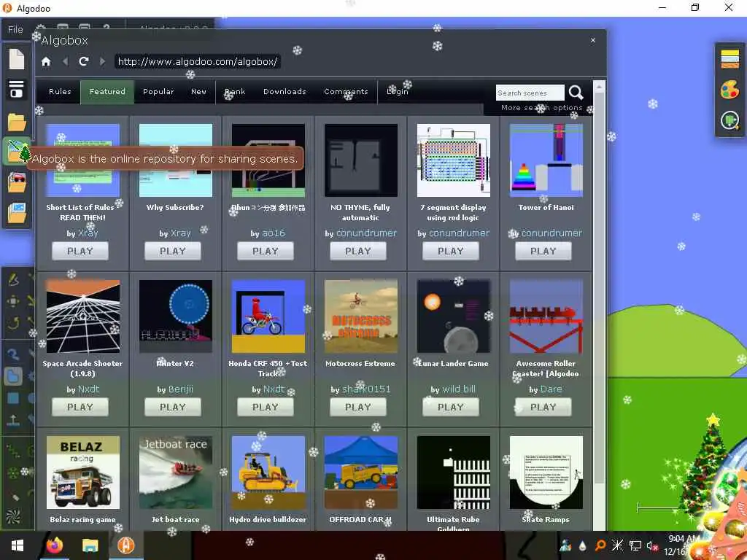Play the Motocross Extreme scene
747x560 pixels.
pos(357,407)
